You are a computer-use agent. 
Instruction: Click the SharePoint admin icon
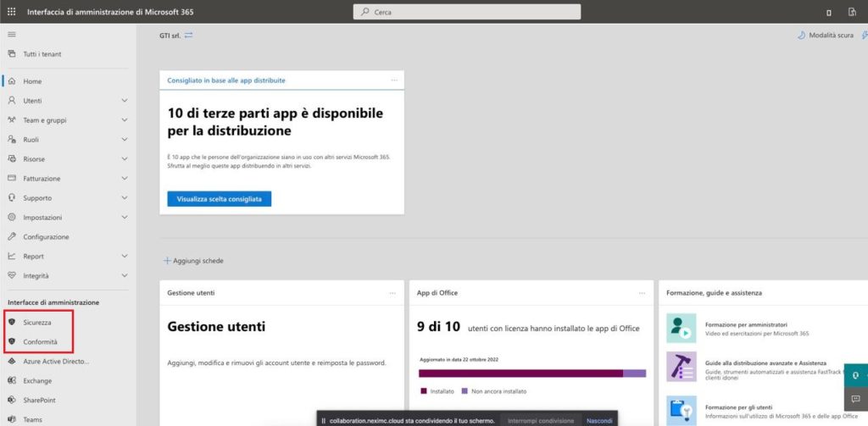pyautogui.click(x=12, y=400)
